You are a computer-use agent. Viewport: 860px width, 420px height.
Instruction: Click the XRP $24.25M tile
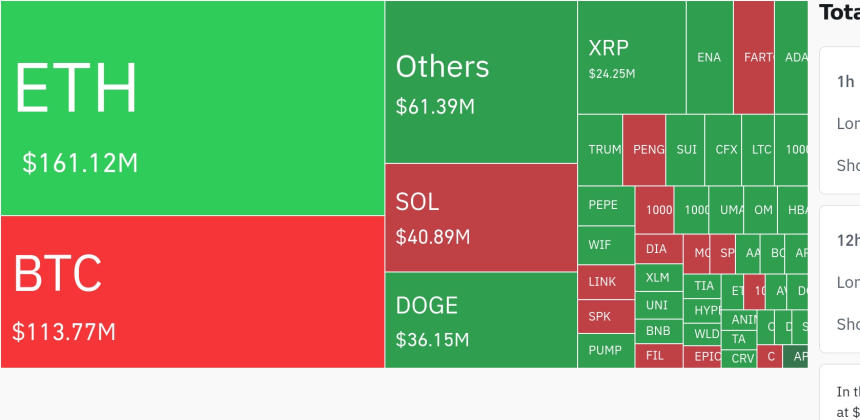(631, 57)
